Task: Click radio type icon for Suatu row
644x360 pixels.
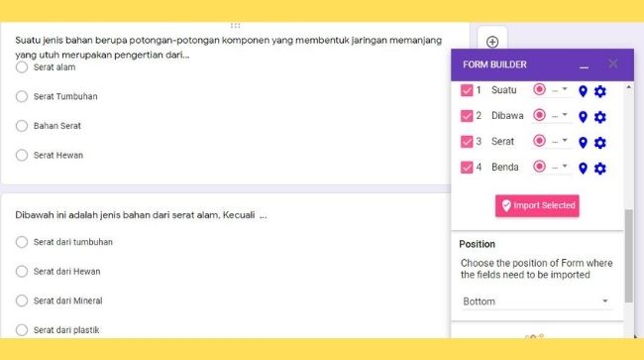Action: click(539, 89)
